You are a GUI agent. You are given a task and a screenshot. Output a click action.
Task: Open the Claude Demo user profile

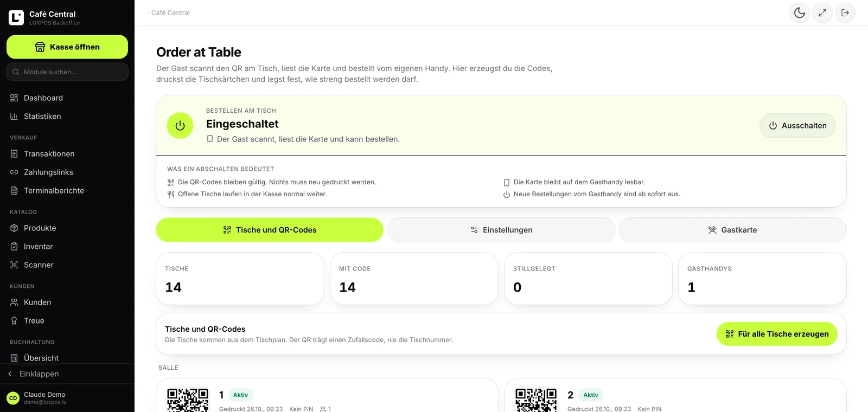67,398
